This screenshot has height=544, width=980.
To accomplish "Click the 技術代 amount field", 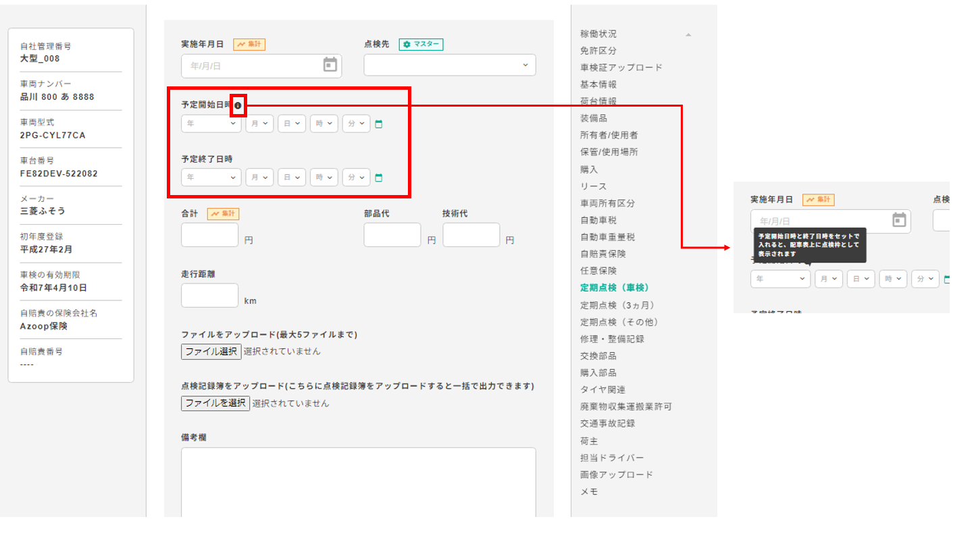I will (x=471, y=234).
